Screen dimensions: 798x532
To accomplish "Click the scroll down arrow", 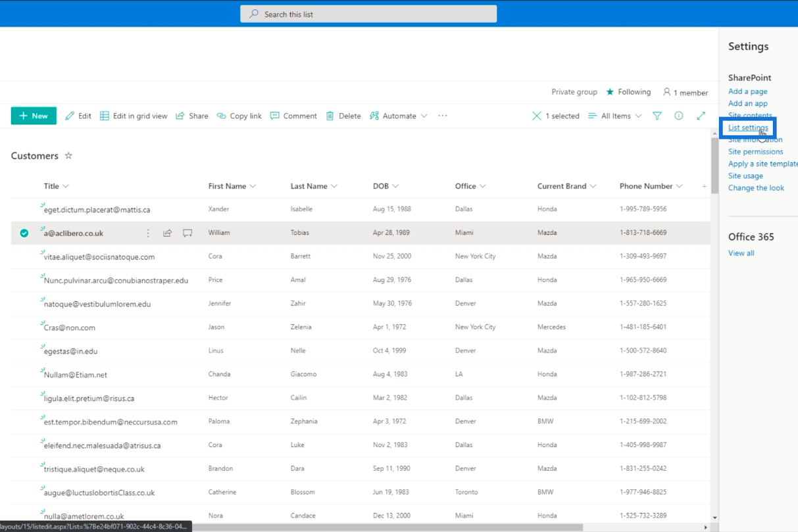I will pos(714,518).
